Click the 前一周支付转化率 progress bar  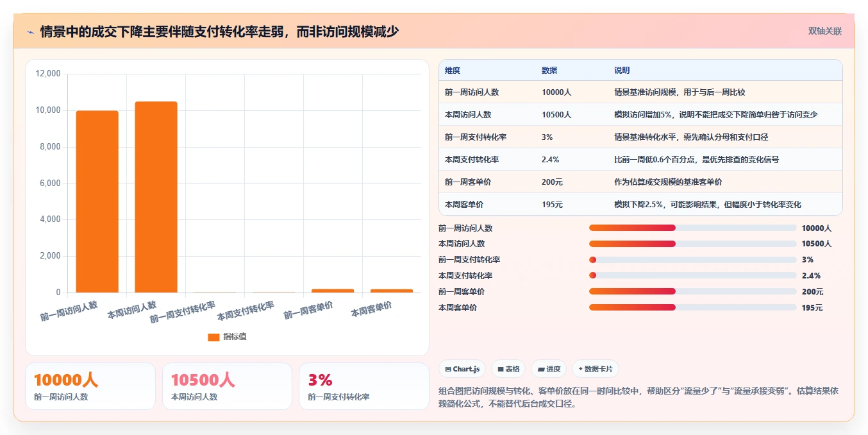click(692, 260)
